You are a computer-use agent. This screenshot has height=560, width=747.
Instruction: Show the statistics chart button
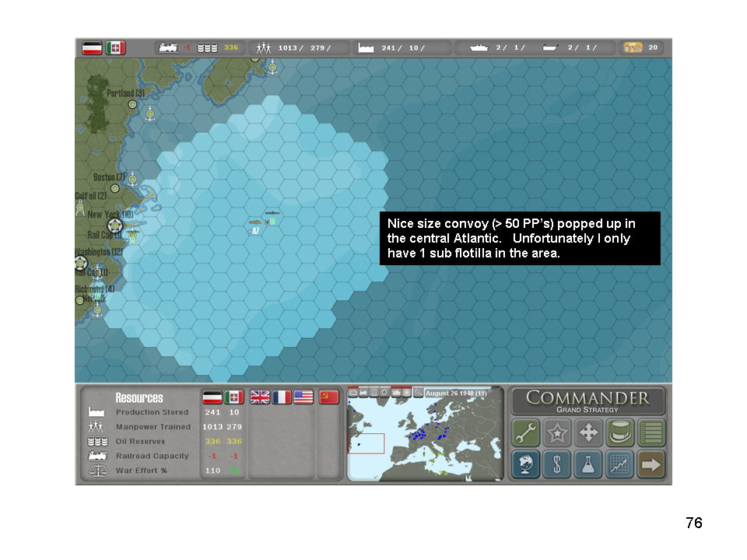pos(620,464)
